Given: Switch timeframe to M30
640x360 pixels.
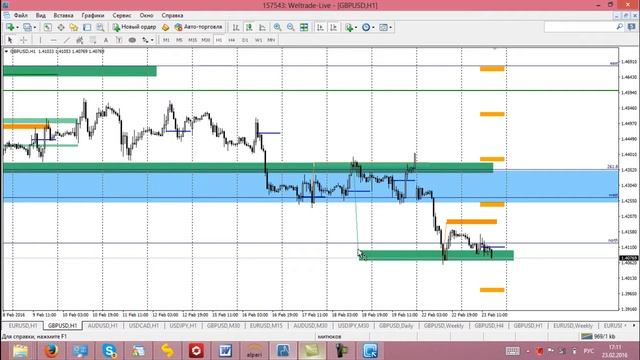Looking at the screenshot, I should coord(206,40).
